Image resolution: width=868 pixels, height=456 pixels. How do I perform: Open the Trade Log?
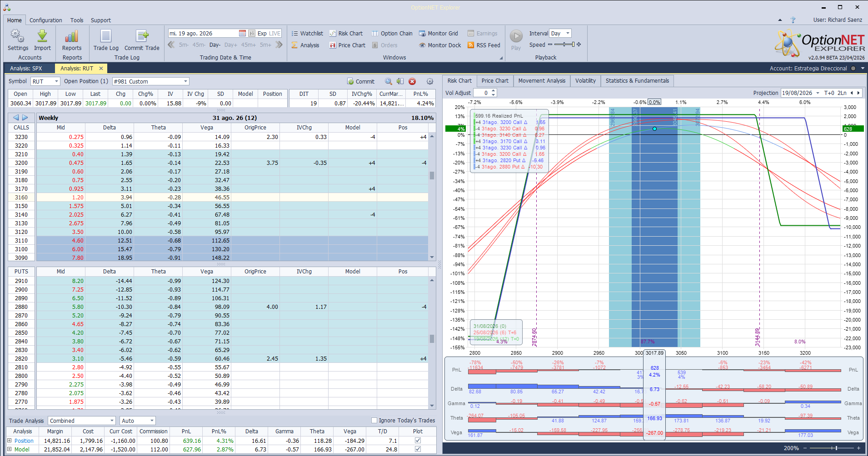106,40
